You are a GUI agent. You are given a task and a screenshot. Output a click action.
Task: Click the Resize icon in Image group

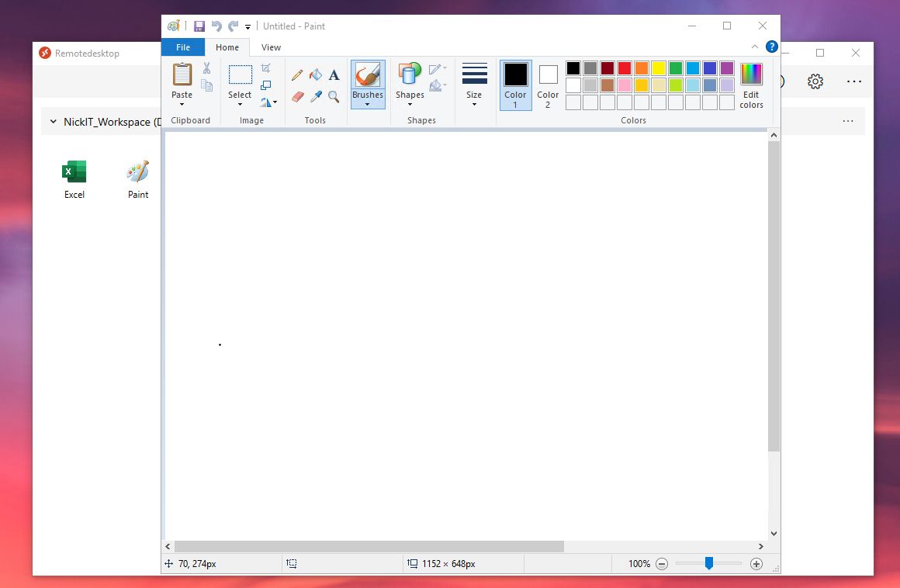click(266, 85)
